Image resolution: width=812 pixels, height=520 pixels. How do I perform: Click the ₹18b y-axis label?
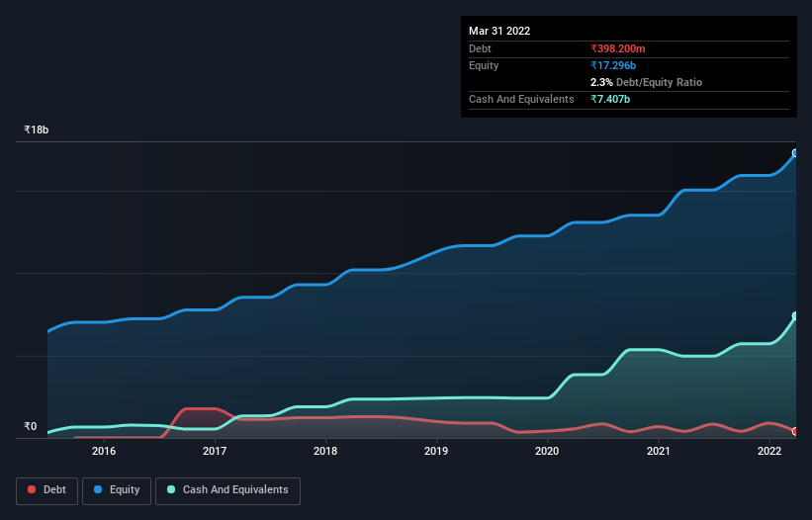coord(37,130)
